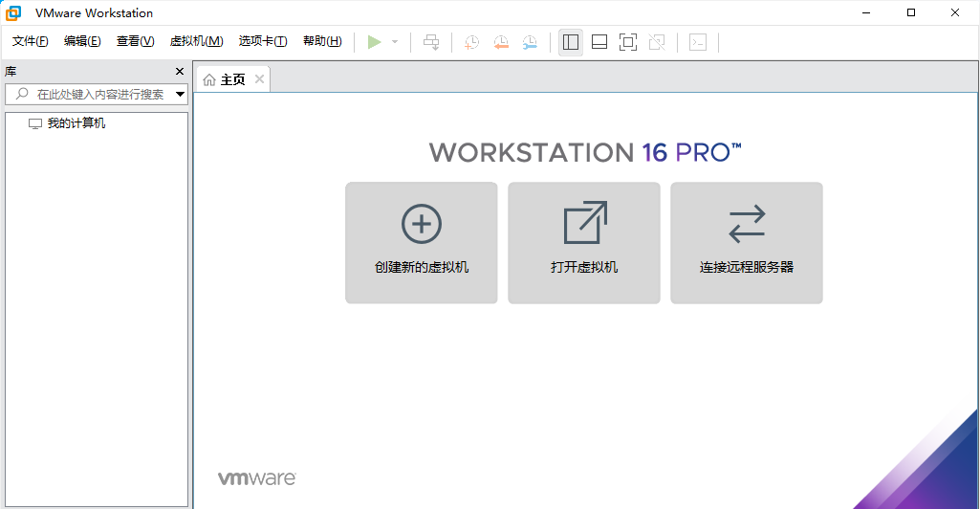This screenshot has height=509, width=980.
Task: Click 连接远程服务器 button
Action: tap(747, 243)
